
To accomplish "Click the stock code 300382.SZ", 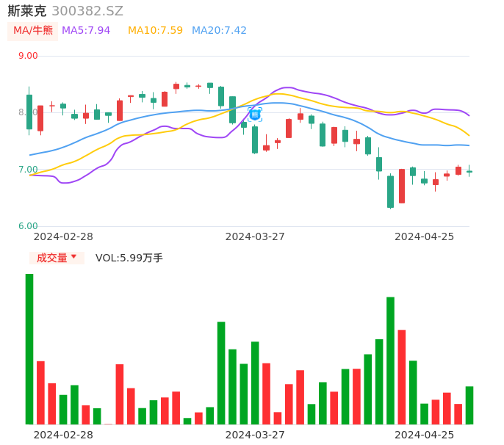I will point(87,11).
